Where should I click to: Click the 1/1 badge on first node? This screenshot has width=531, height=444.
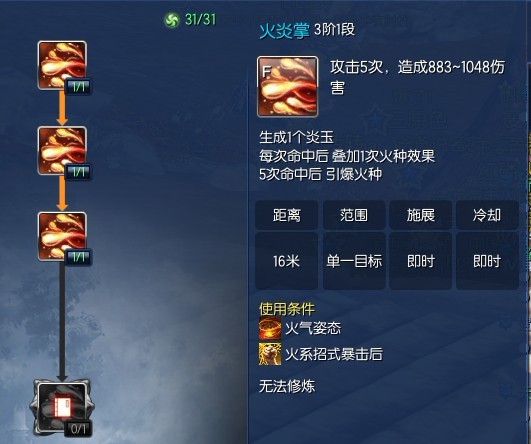click(x=78, y=88)
